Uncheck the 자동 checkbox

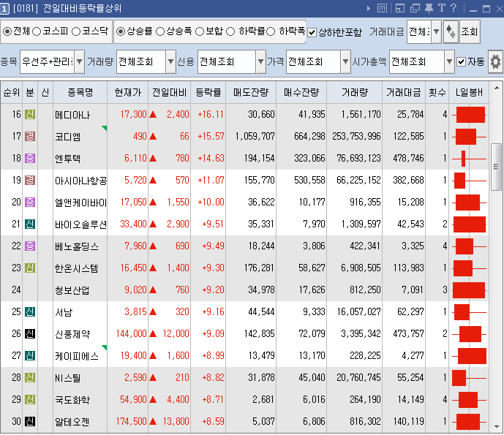pos(461,62)
